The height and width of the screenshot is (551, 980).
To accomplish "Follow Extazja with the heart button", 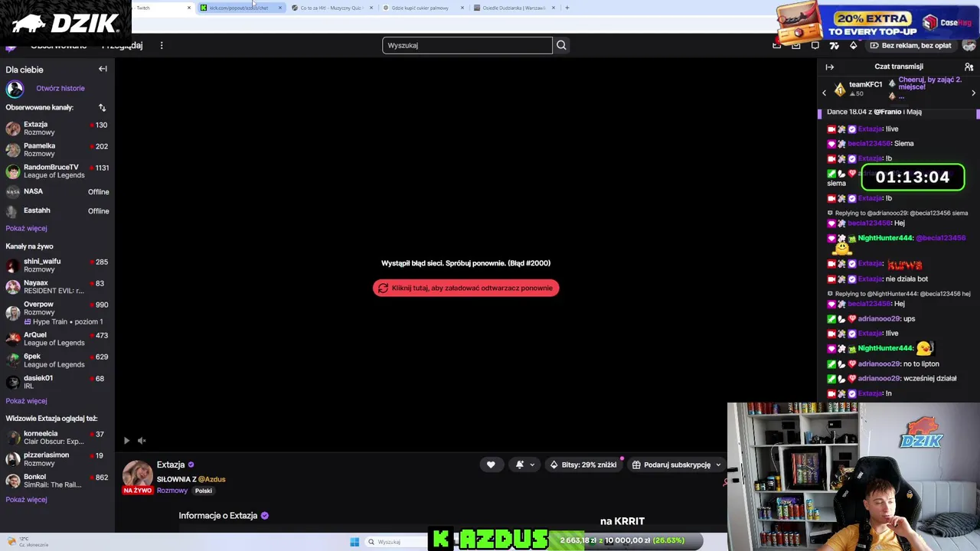I will tap(491, 465).
